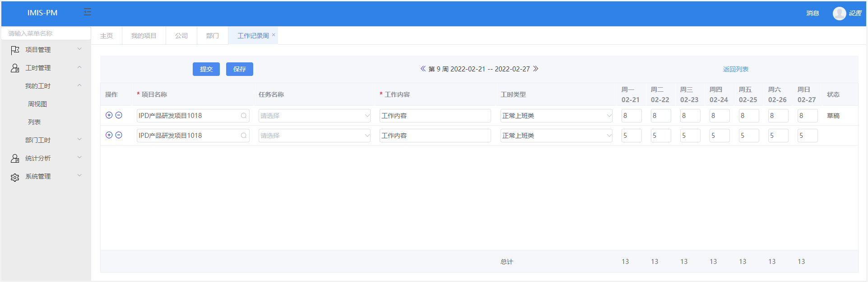Go to next week with double-right arrow
868x282 pixels.
(536, 69)
